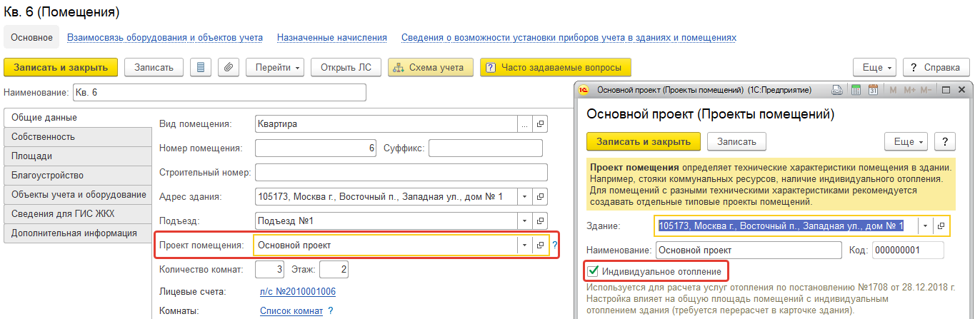980x319 pixels.
Task: Click help question mark beside Проект помещения
Action: coord(554,245)
